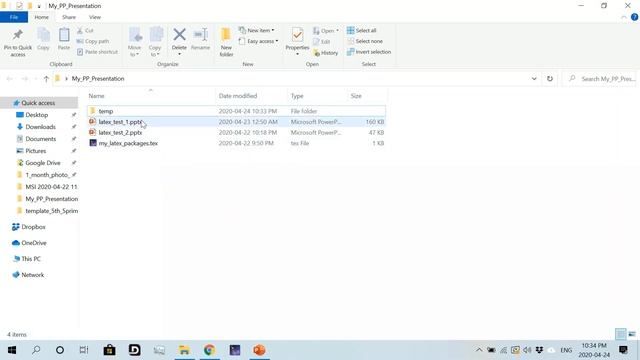Open Task View on taskbar
The height and width of the screenshot is (360, 640).
(x=84, y=350)
